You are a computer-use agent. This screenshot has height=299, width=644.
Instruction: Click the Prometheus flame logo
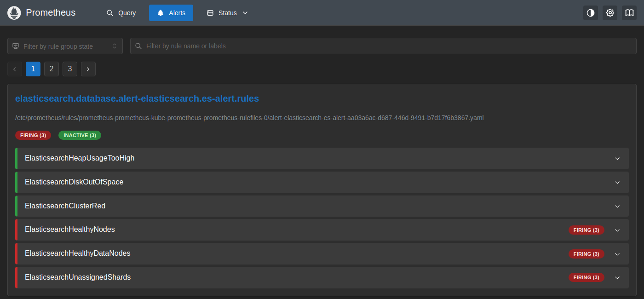(x=14, y=13)
